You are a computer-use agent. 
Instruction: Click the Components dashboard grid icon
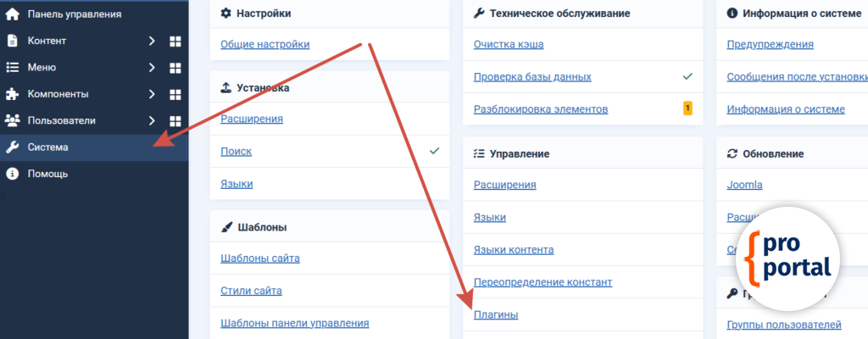pos(175,94)
